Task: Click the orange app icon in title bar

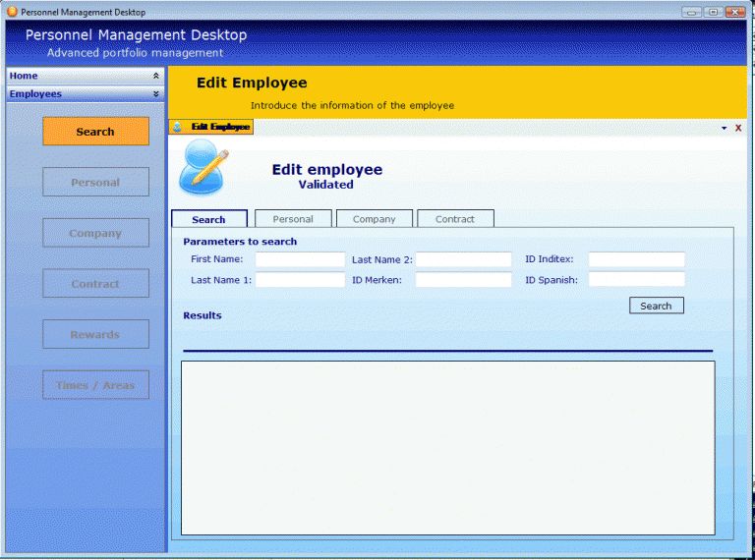Action: [12, 12]
